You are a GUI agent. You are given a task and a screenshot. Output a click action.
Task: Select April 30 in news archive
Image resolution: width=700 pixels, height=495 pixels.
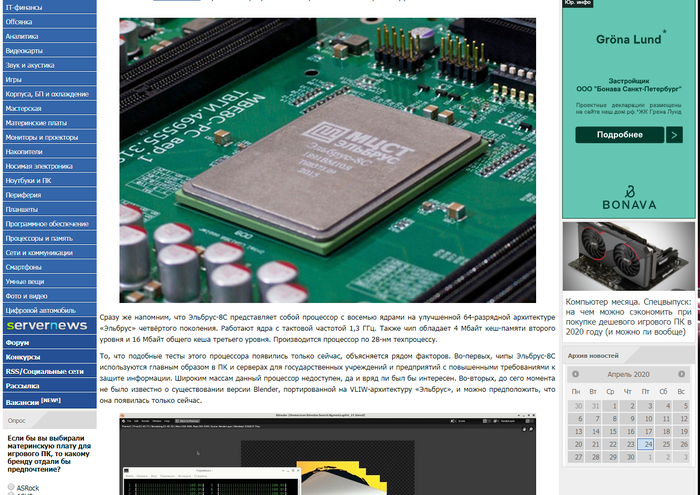(628, 457)
